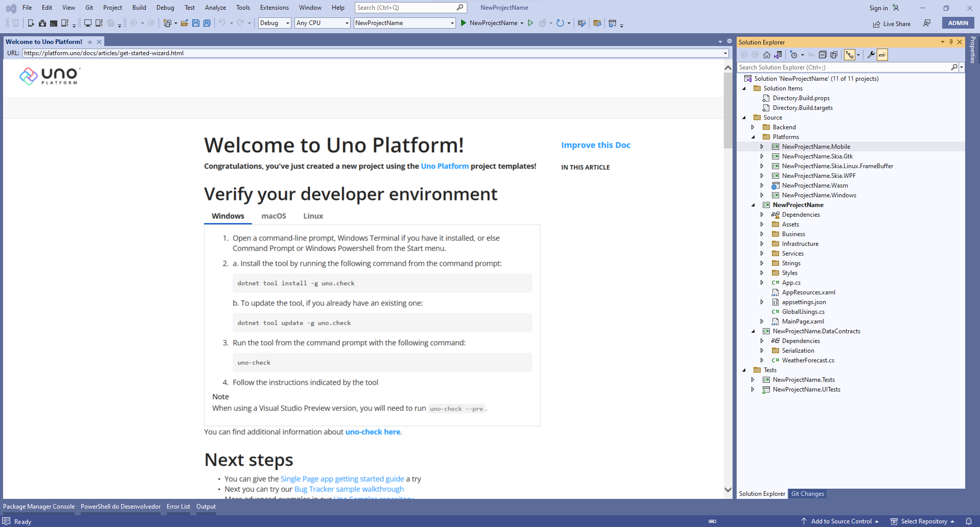Collapse the Platforms folder

pyautogui.click(x=754, y=137)
